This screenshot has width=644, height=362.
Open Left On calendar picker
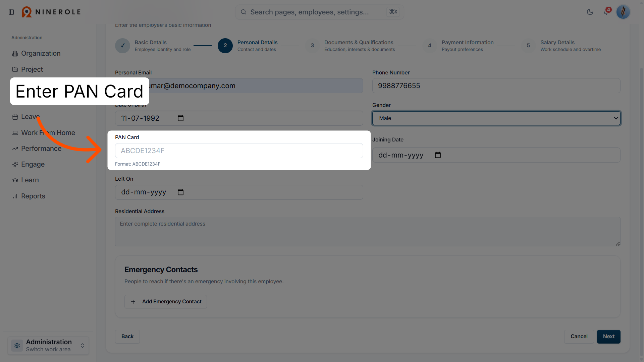(x=180, y=192)
